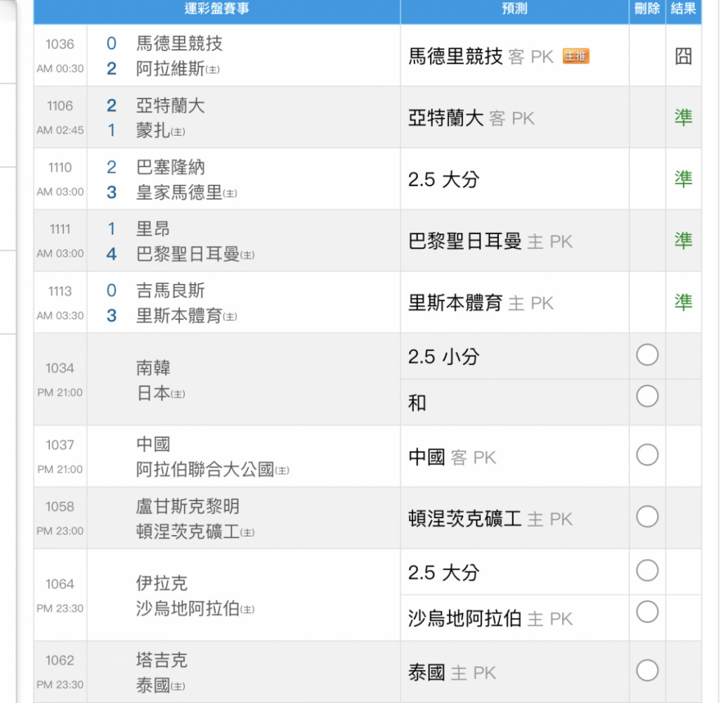This screenshot has height=703, width=728.
Task: Click match number 1037
Action: (60, 445)
